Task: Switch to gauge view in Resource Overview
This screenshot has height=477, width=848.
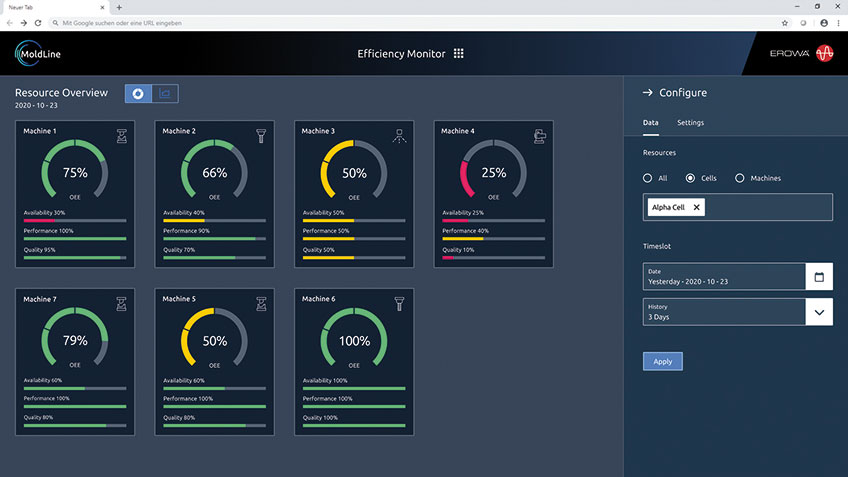Action: coord(138,93)
